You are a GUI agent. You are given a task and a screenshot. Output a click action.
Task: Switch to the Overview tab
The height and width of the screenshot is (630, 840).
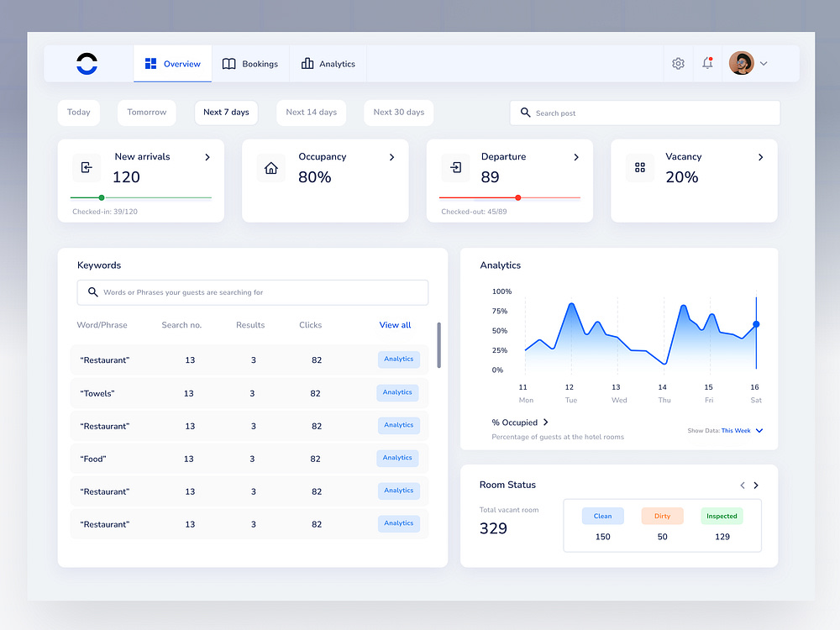point(172,64)
